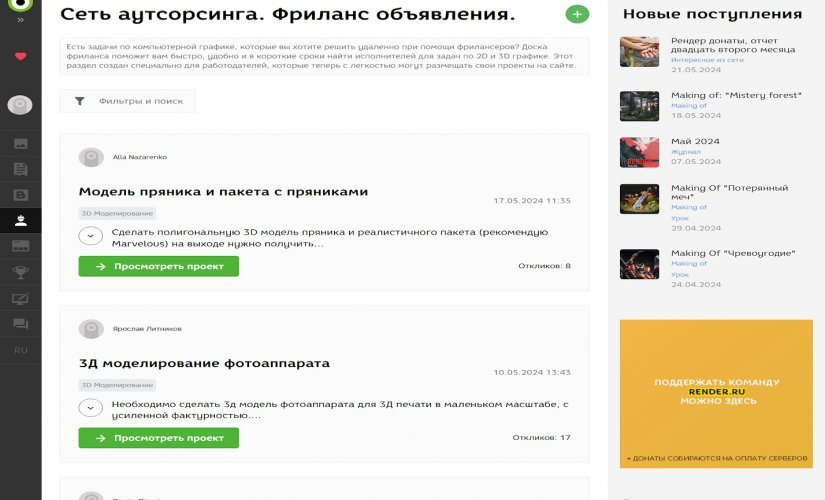This screenshot has width=825, height=500.
Task: Click Making of category under Mistery forest
Action: pyautogui.click(x=689, y=106)
